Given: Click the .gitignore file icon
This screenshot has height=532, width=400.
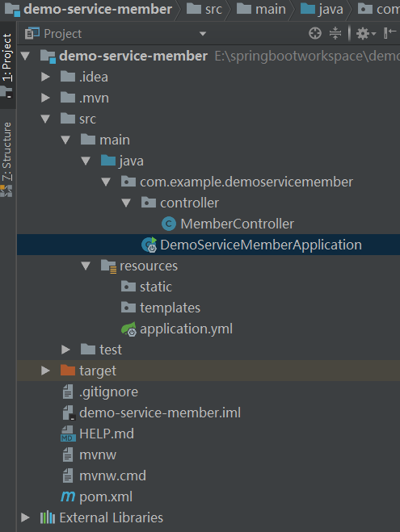Looking at the screenshot, I should point(68,392).
